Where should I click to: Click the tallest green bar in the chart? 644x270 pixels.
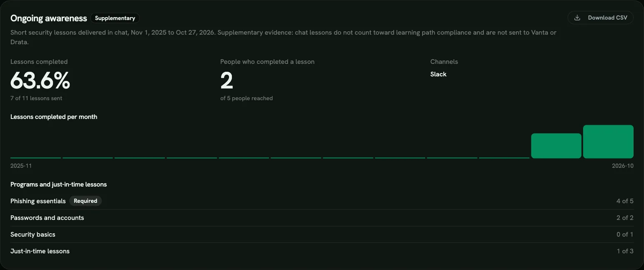pyautogui.click(x=608, y=141)
